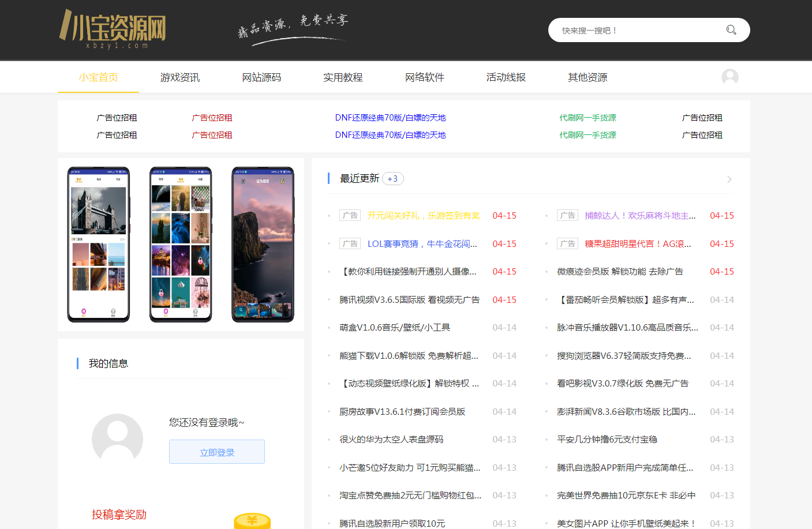Open the 投稿拿奖励 link
The image size is (812, 529).
[119, 515]
